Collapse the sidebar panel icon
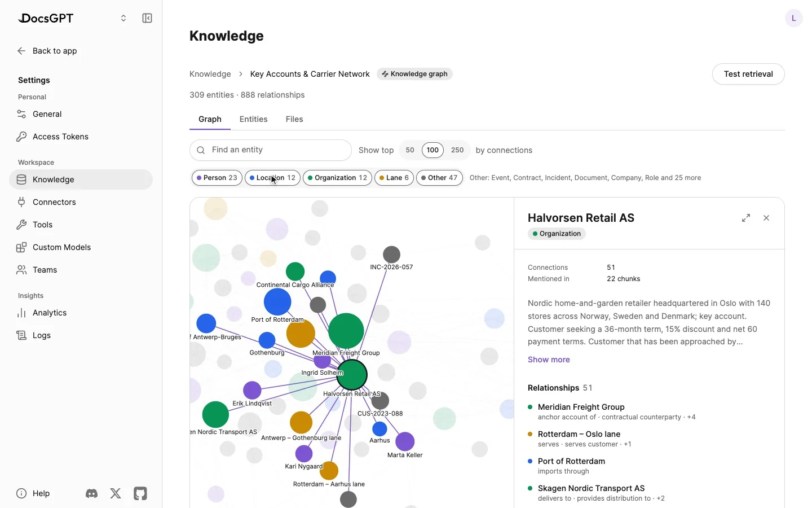This screenshot has width=812, height=508. 147,18
